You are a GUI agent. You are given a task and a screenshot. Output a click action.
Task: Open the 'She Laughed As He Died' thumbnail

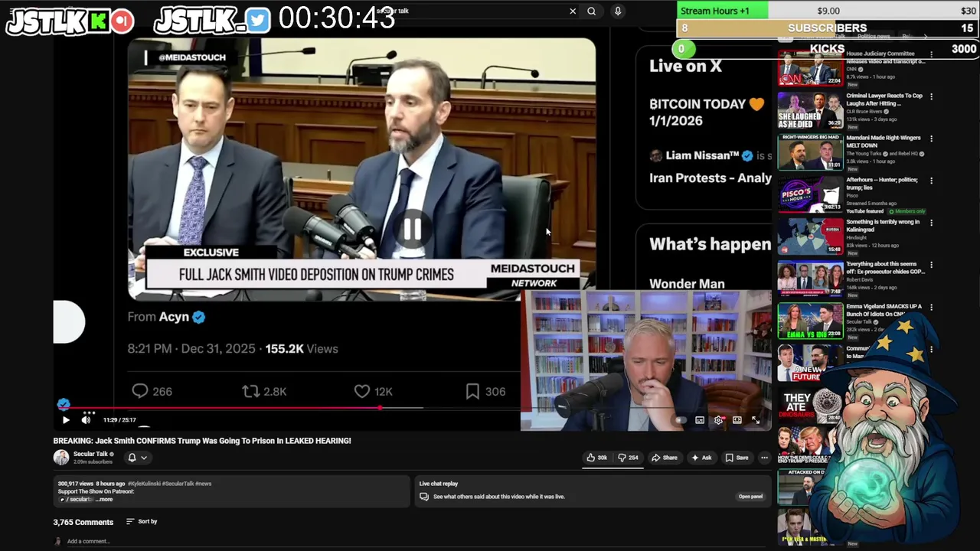coord(810,110)
